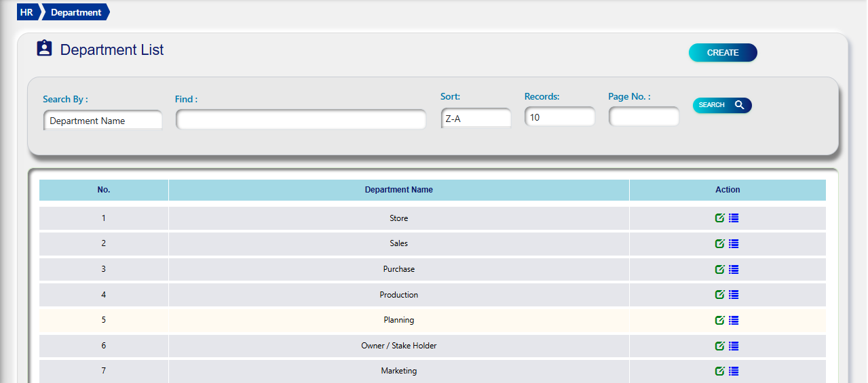Click the edit icon for Store department
Image resolution: width=868 pixels, height=383 pixels.
coord(719,218)
